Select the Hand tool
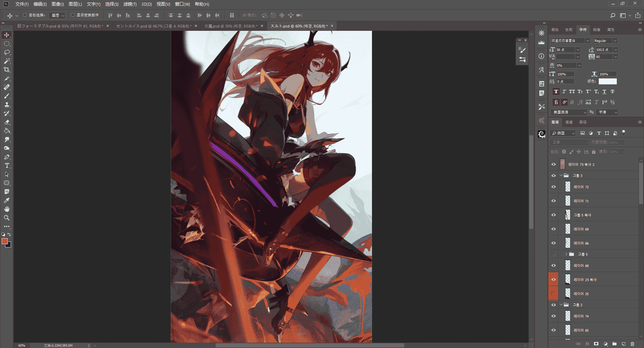 (x=7, y=209)
